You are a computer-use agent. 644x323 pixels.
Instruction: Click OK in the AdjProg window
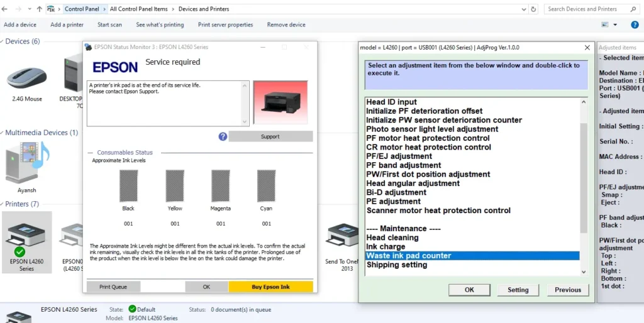click(469, 290)
